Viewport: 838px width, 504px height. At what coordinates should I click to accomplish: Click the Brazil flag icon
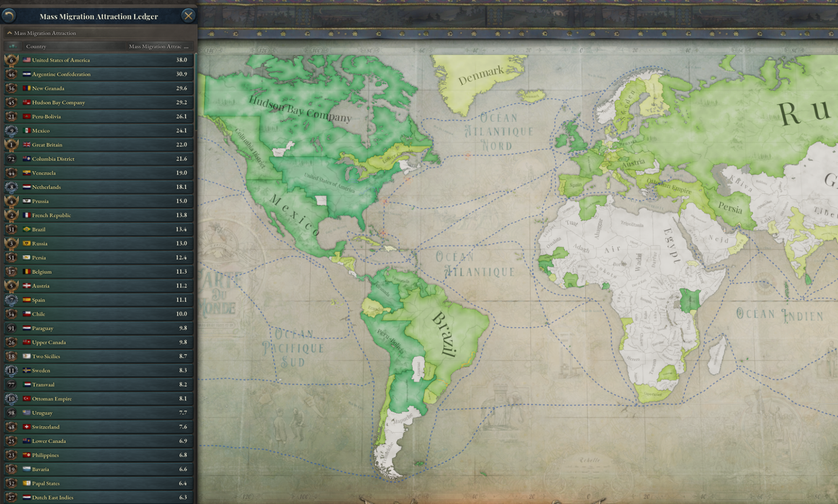(x=27, y=229)
